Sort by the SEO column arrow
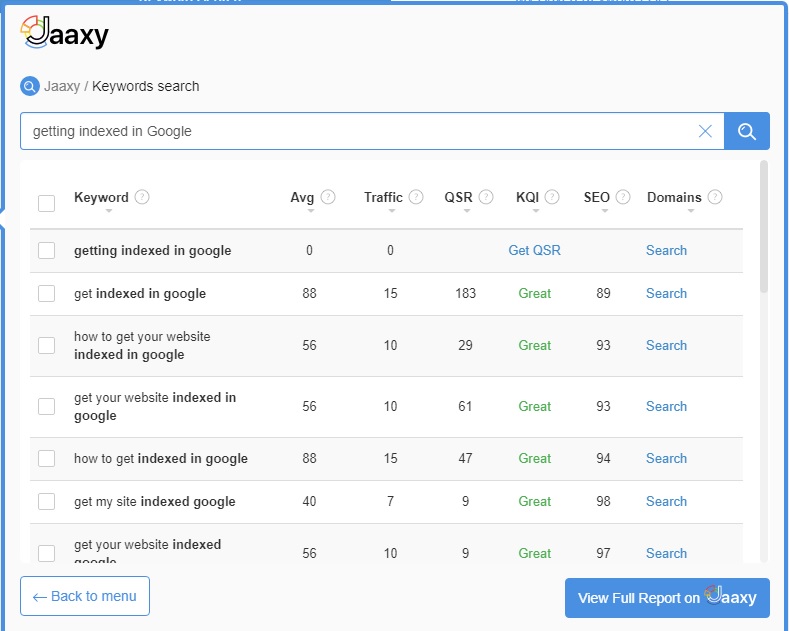 coord(605,211)
